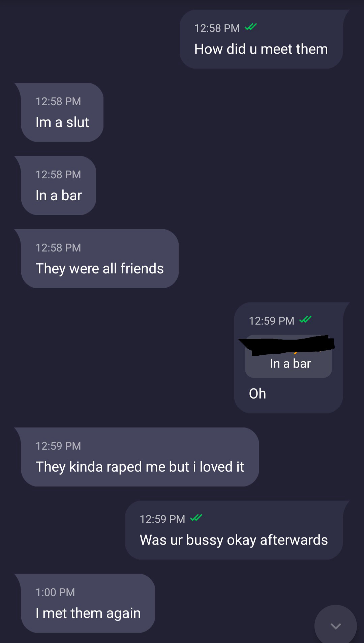Click the timestamp on the sent "okay afterwards" message
This screenshot has width=364, height=643.
coord(162,519)
